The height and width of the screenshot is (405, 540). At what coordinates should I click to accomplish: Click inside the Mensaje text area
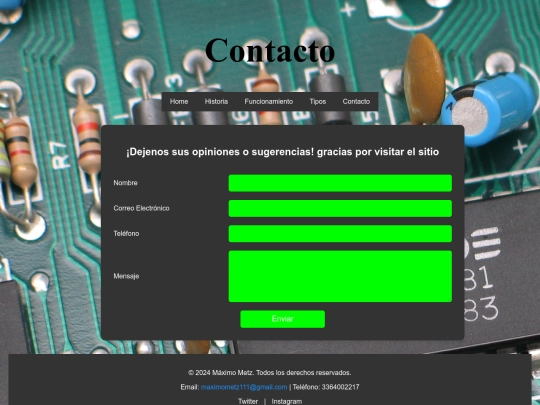(x=340, y=276)
